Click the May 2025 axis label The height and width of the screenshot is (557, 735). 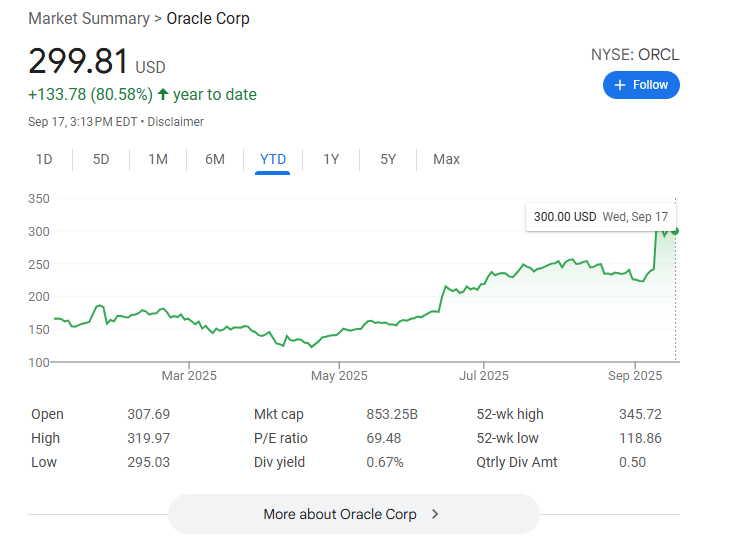tap(339, 376)
